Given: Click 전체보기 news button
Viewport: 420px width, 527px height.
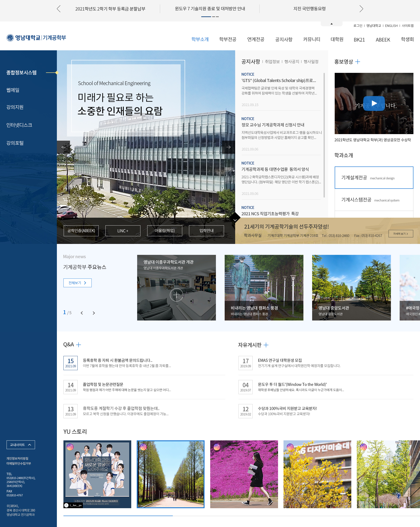Looking at the screenshot, I should tap(77, 283).
